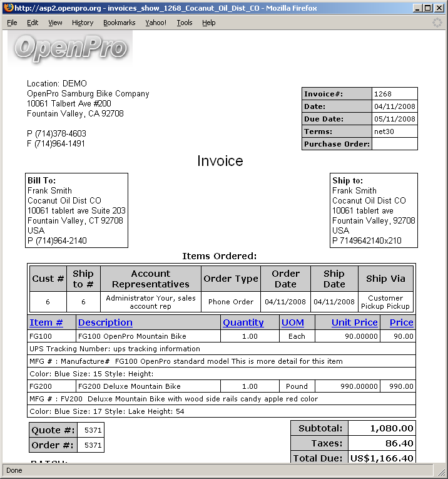Open the Edit menu

pos(33,23)
